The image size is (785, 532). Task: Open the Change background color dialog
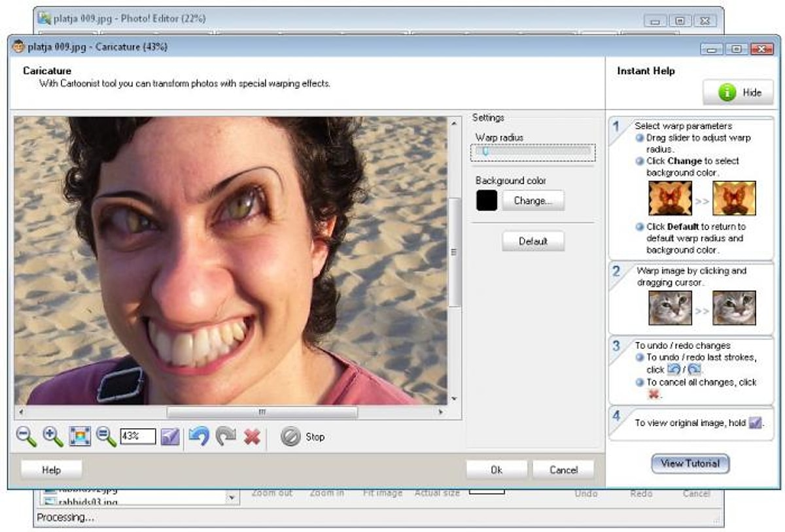pos(532,201)
